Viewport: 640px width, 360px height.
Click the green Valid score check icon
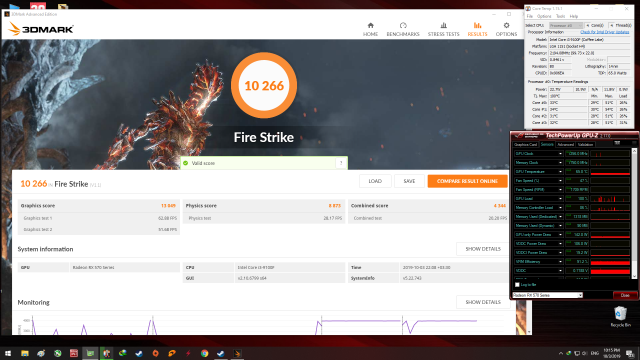[186, 163]
